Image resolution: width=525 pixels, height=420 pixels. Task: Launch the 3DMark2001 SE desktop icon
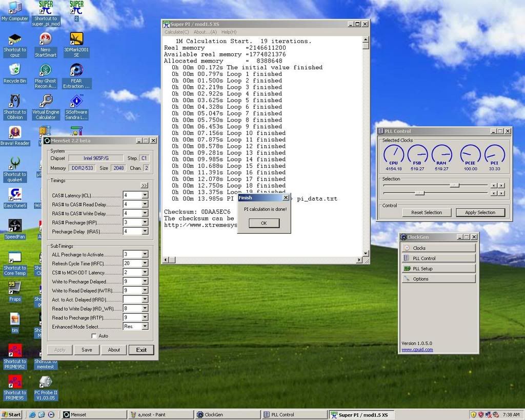click(x=76, y=39)
